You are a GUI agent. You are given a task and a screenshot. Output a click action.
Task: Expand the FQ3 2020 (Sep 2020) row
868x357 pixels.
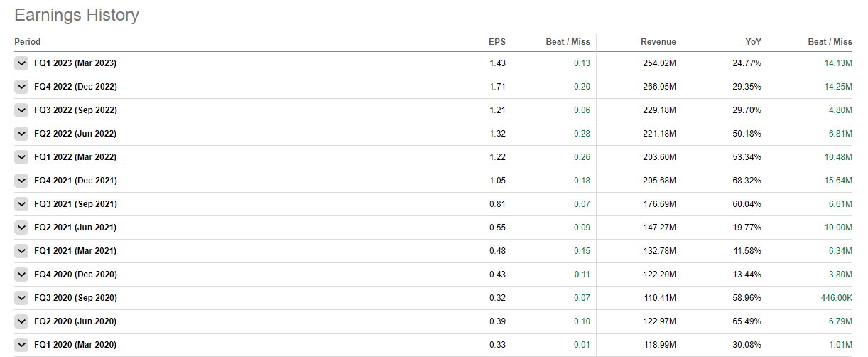click(21, 298)
